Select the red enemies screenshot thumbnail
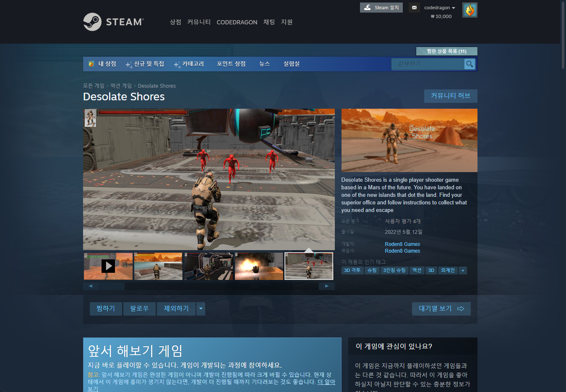 (309, 266)
